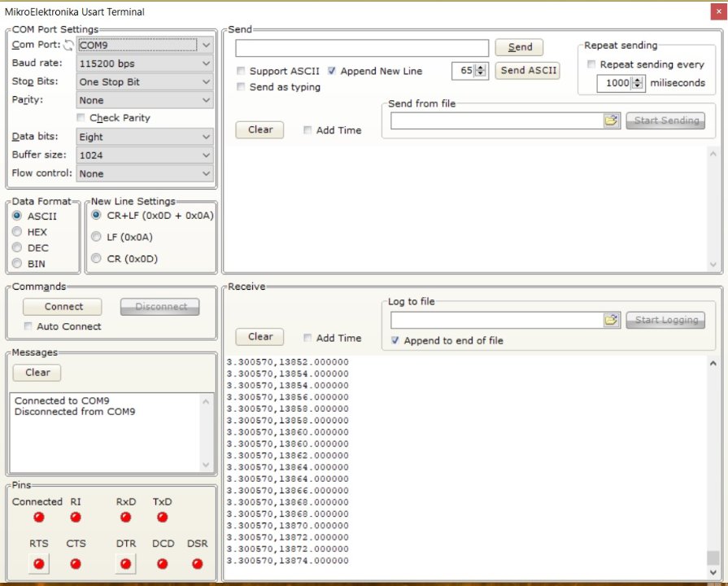
Task: Select ASCII data format
Action: click(17, 216)
